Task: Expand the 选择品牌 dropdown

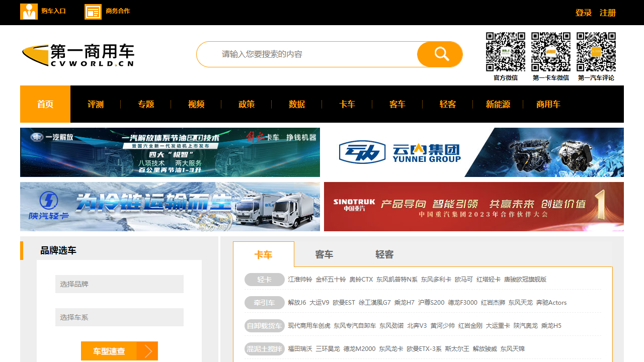Action: point(119,284)
